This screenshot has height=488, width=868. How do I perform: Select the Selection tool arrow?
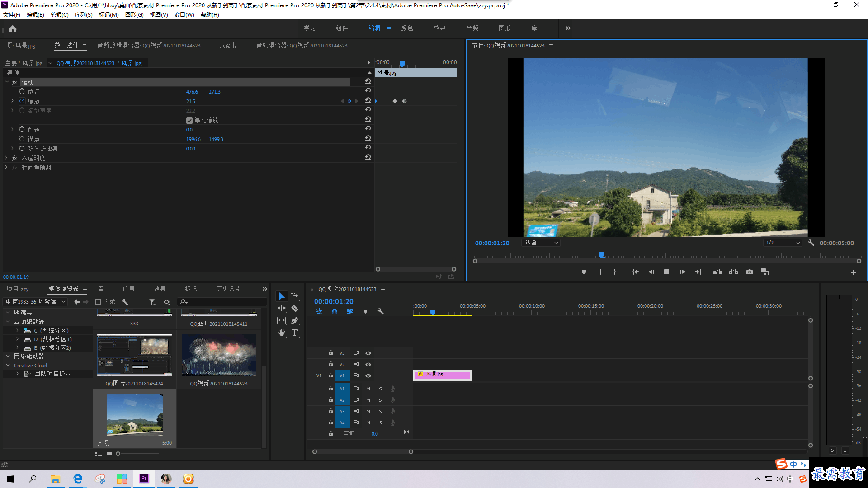click(x=282, y=296)
